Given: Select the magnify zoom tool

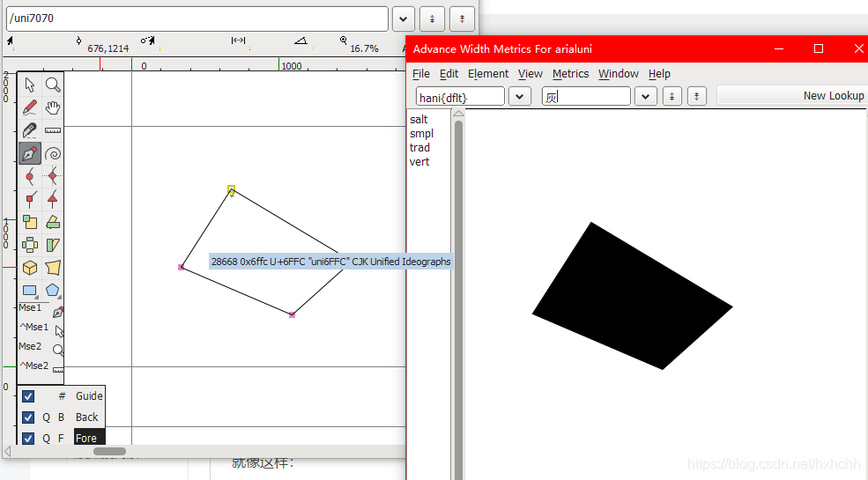Looking at the screenshot, I should tap(53, 85).
